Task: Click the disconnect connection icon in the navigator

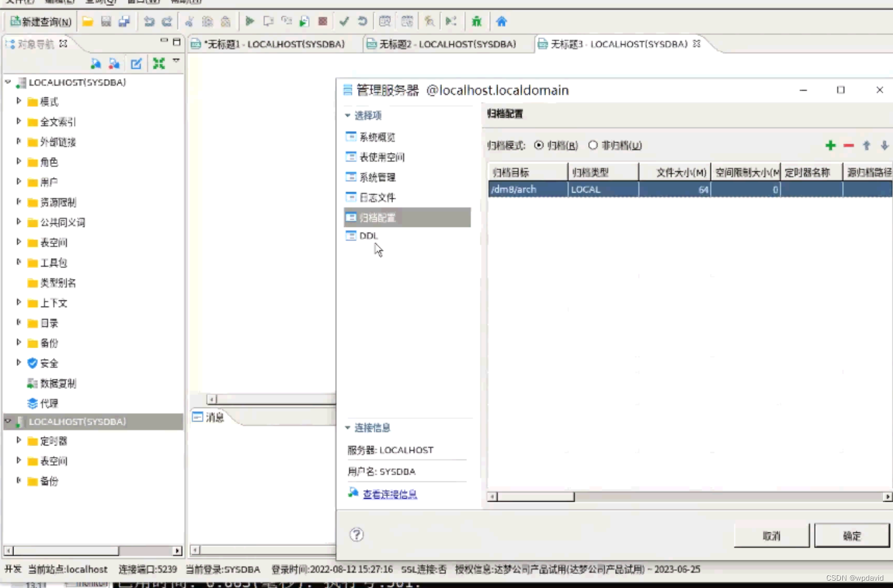Action: (x=114, y=63)
